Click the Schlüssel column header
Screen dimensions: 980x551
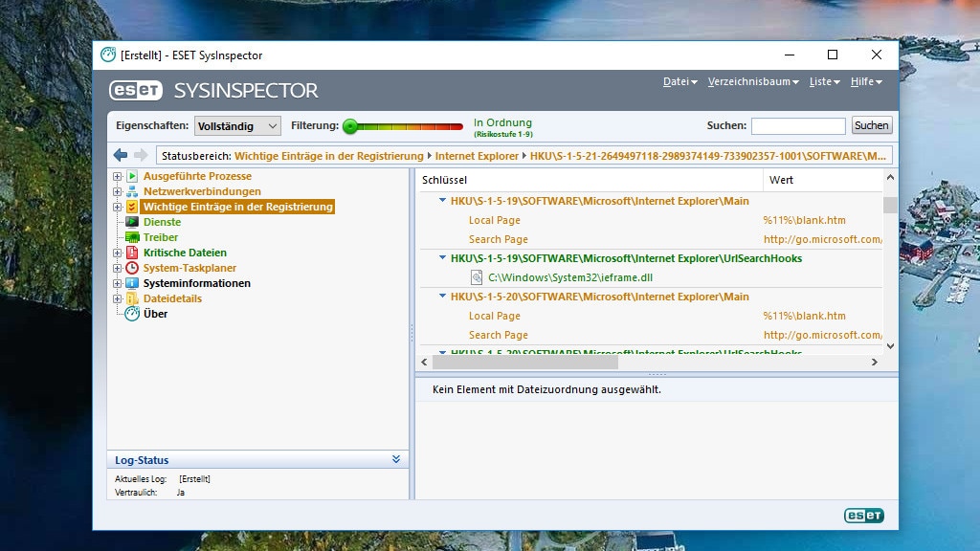click(x=590, y=180)
